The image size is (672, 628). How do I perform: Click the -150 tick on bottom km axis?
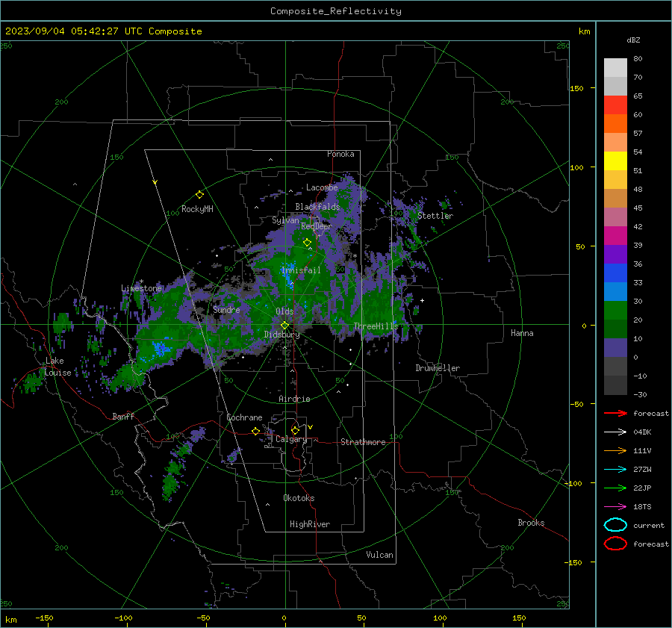(x=44, y=618)
